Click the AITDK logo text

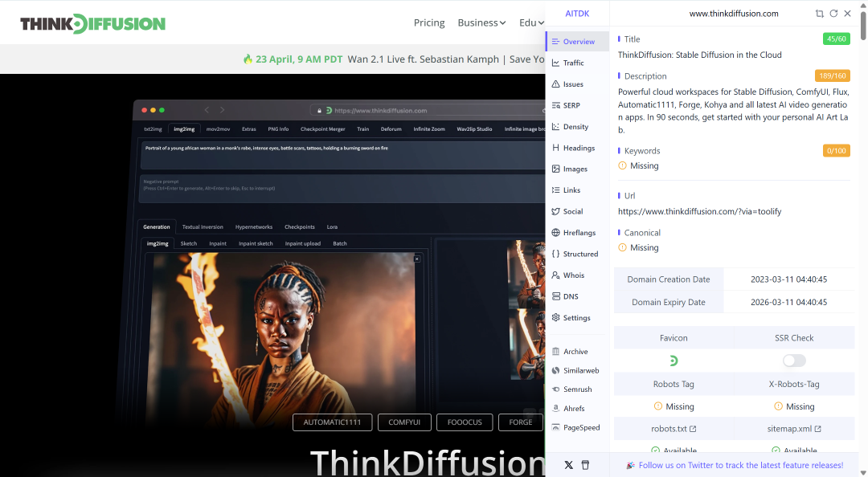(x=577, y=14)
